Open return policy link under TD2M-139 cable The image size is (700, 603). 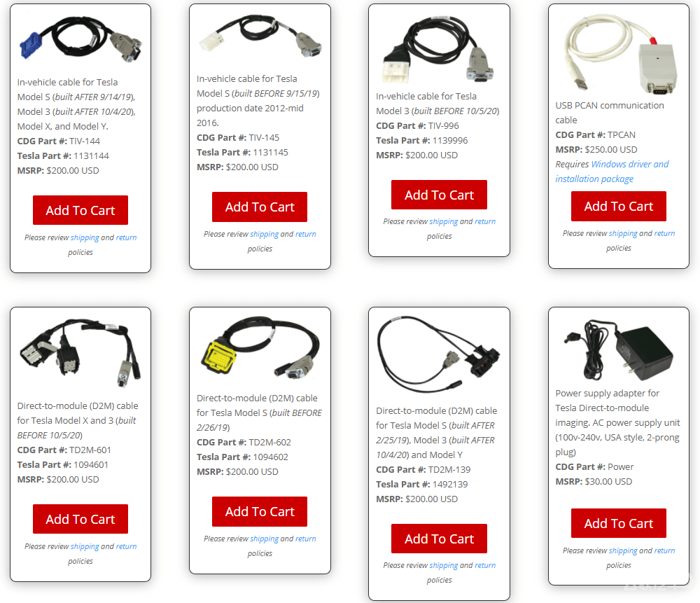click(x=485, y=565)
